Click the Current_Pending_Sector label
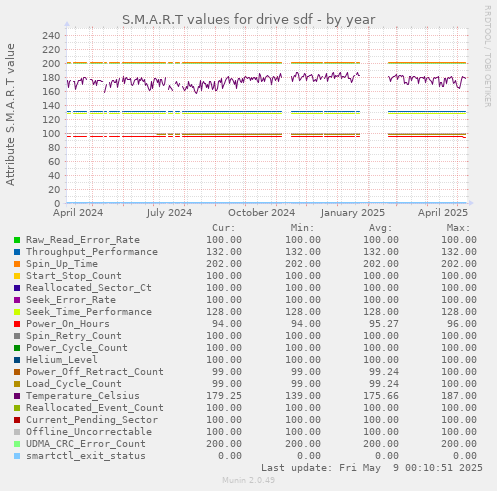497x491 pixels. pyautogui.click(x=92, y=420)
